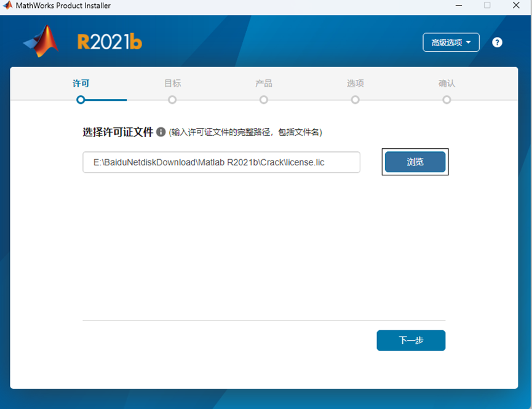Switch to the 产品 step tab
Viewport: 532px width, 409px height.
pos(263,83)
